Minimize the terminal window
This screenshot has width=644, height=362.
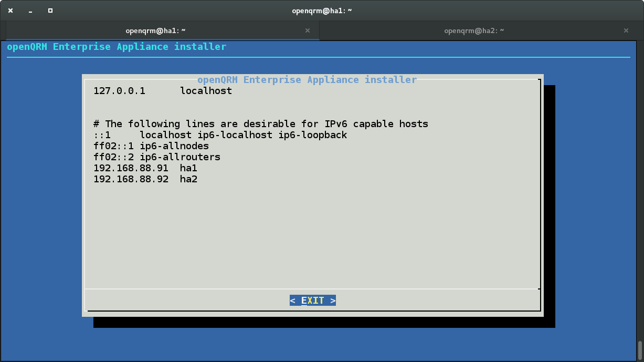(x=30, y=11)
